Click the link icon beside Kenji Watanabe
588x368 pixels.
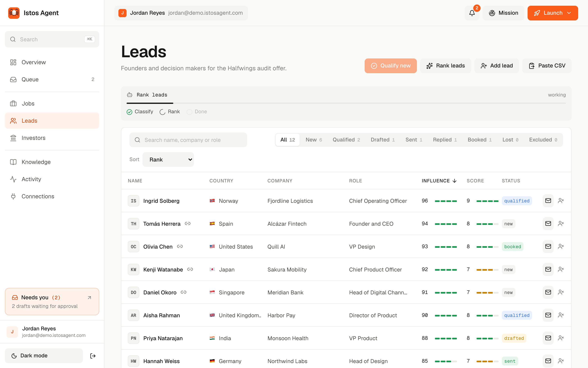click(190, 269)
